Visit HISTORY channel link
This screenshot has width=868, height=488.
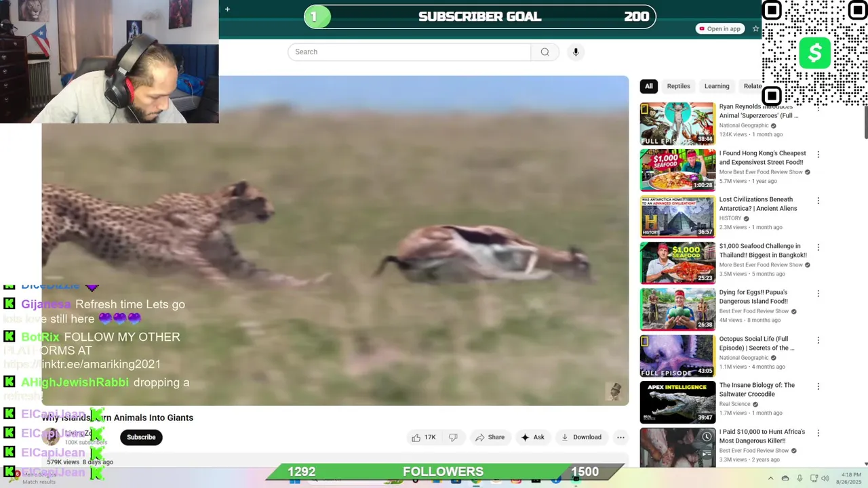730,218
